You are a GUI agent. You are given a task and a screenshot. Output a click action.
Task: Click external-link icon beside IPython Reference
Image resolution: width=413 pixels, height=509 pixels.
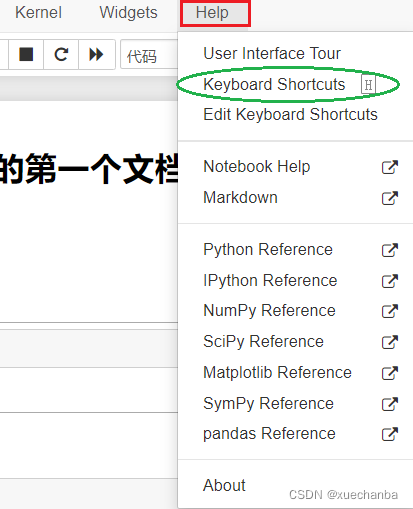pos(390,281)
